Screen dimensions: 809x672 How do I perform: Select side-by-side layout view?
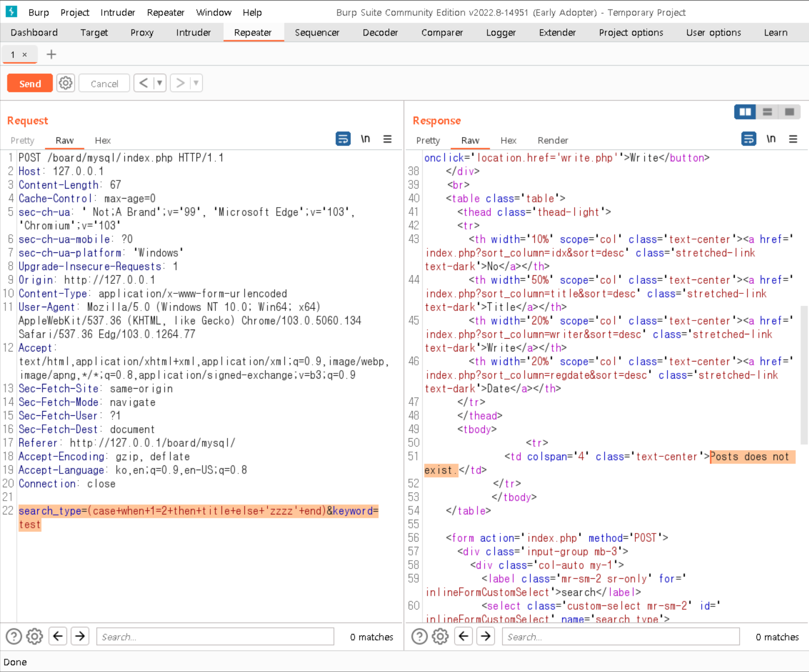coord(745,112)
